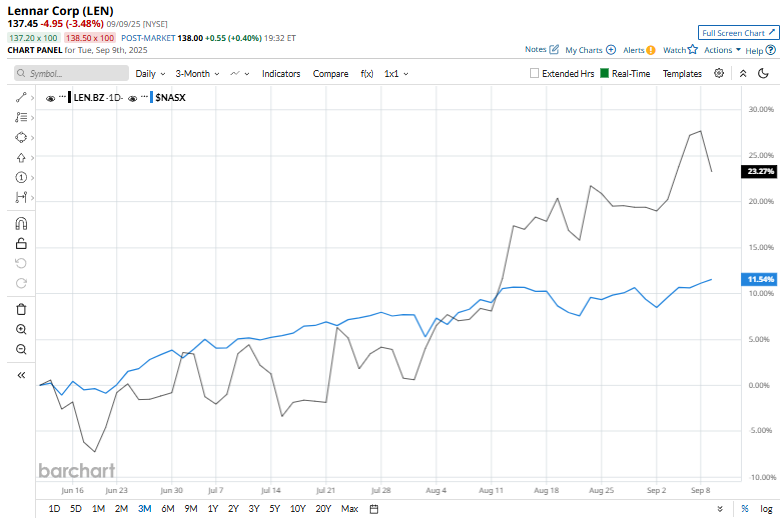Select the 2M range tab

121,509
